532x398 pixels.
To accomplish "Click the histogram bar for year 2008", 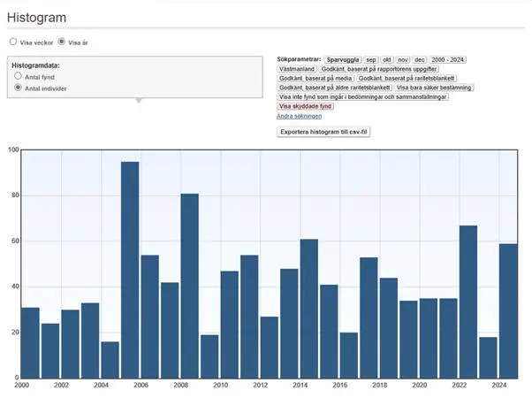I will 190,285.
